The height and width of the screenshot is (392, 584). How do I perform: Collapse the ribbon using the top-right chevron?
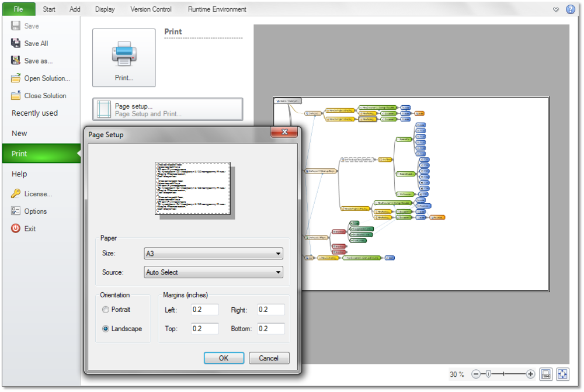click(x=556, y=9)
